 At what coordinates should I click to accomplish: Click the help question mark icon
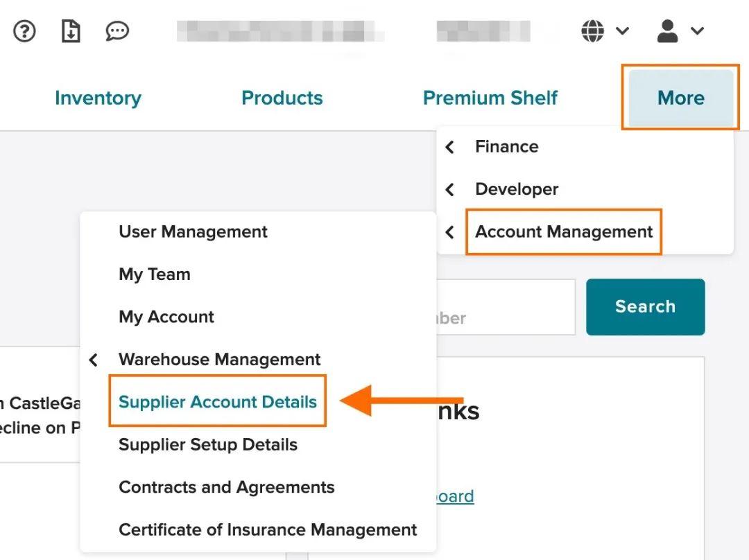tap(24, 31)
